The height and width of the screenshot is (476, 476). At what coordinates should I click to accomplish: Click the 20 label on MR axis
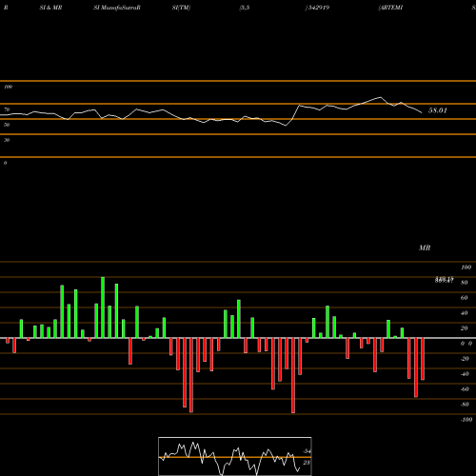465,328
